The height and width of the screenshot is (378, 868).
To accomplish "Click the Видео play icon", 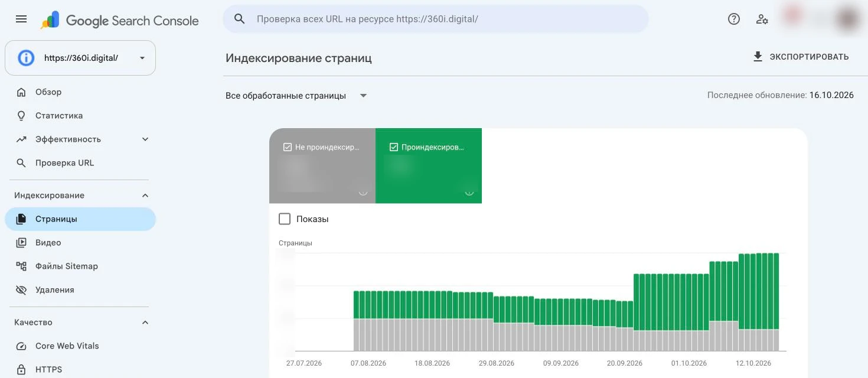I will [x=21, y=243].
